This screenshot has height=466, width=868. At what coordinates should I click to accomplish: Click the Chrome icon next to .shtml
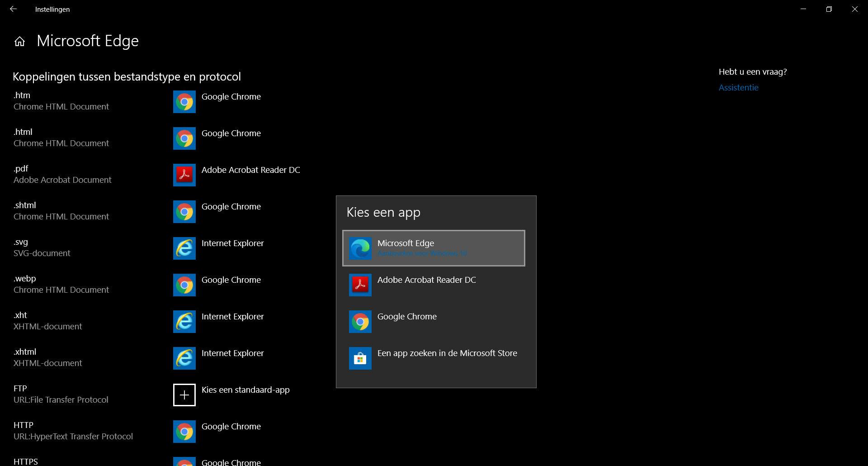184,212
